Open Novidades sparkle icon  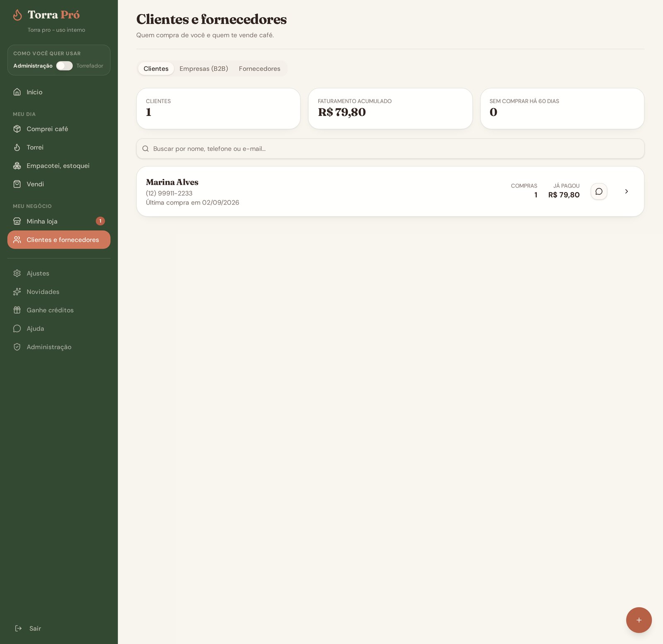click(x=17, y=292)
